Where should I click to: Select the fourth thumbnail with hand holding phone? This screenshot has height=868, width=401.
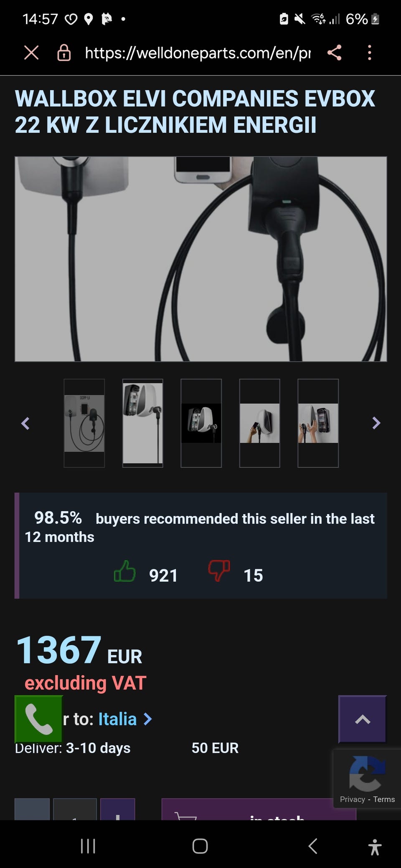tap(259, 423)
